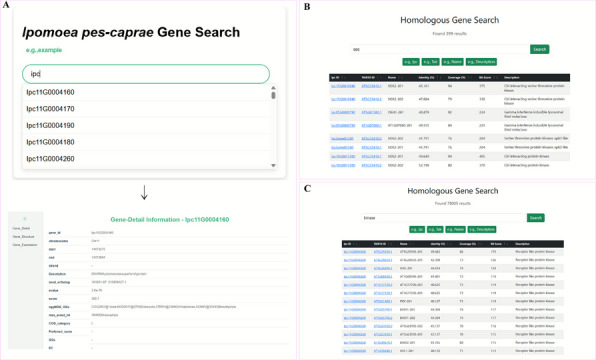This screenshot has width=596, height=360.
Task: Click the scrollbar up arrow in suggestion list
Action: click(x=273, y=88)
